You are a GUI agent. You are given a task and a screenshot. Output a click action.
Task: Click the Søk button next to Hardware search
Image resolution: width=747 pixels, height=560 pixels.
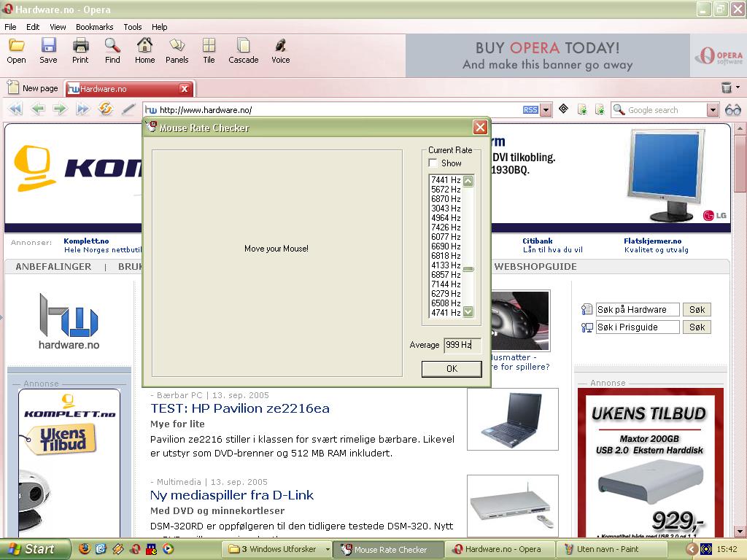click(697, 309)
